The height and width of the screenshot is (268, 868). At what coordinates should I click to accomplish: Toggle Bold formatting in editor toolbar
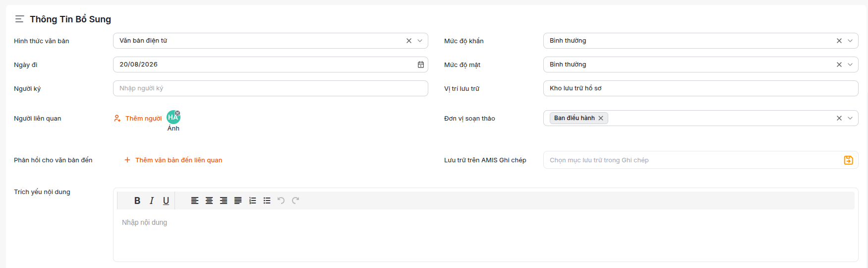pos(137,201)
